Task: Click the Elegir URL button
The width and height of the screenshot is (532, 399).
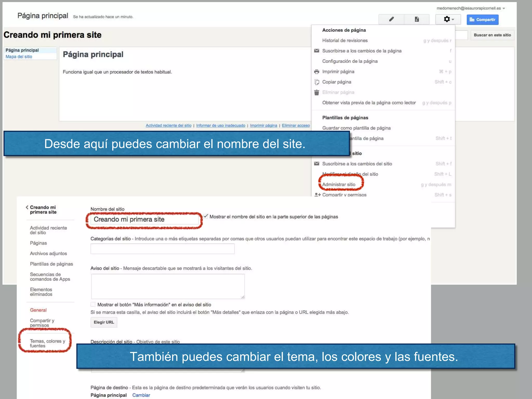Action: point(104,322)
